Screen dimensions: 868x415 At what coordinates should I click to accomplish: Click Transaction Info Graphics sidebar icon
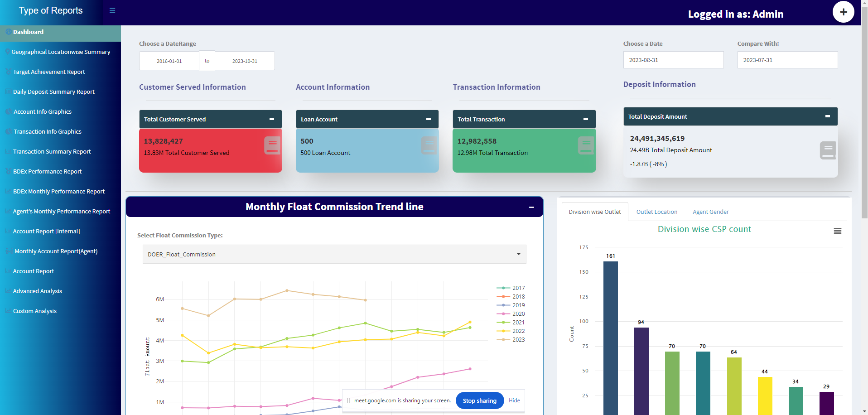click(x=8, y=131)
